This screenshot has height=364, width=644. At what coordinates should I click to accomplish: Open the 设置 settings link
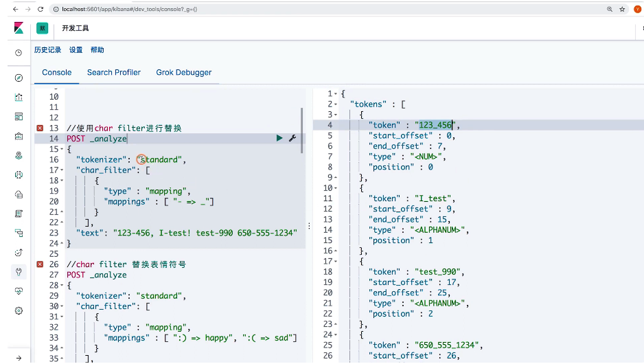[76, 50]
